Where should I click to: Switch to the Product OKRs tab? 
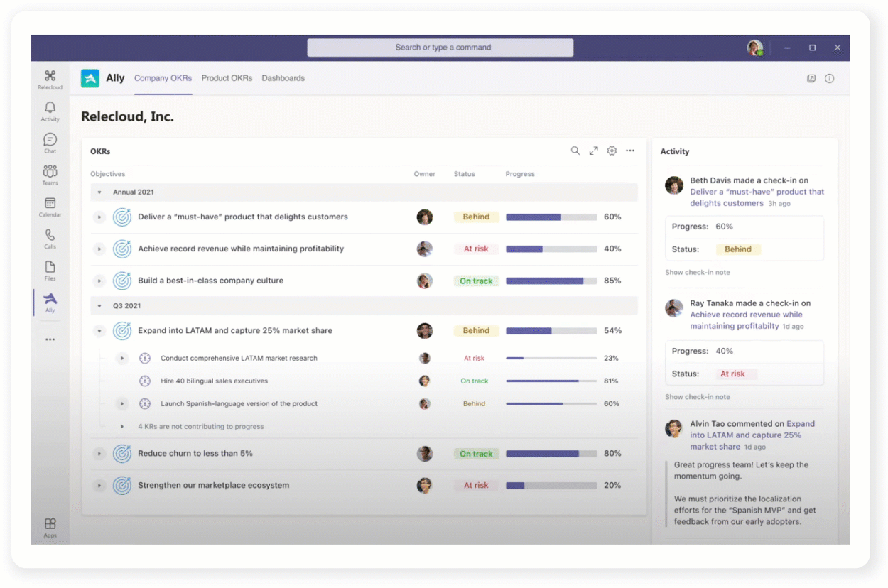click(x=227, y=78)
